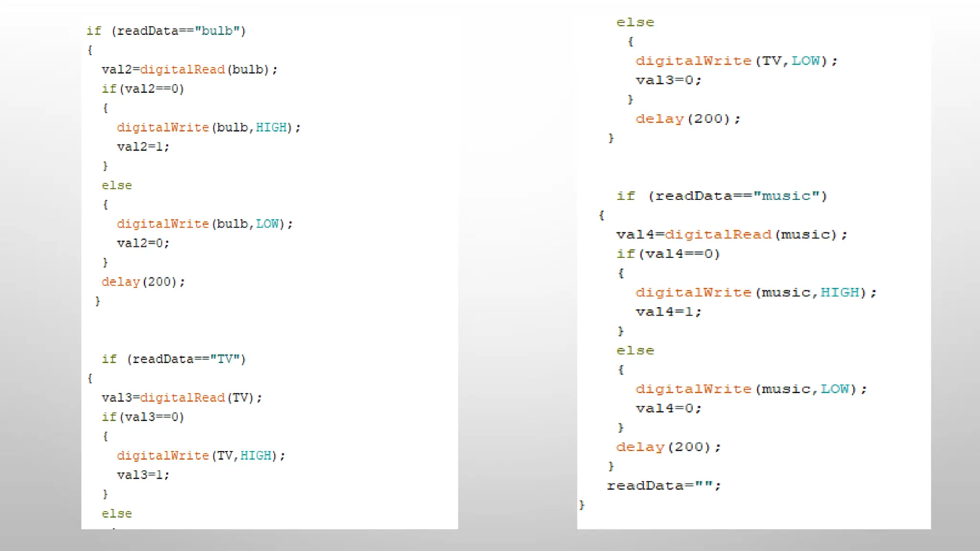
Task: Click val3=digitalRead(TV); statement
Action: coord(182,398)
